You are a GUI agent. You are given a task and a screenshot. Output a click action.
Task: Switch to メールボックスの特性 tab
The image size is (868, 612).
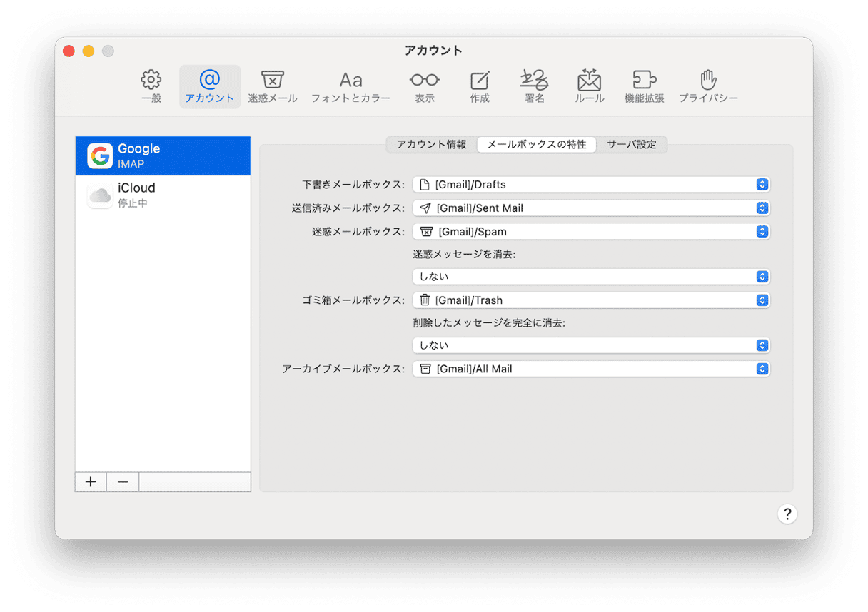537,144
